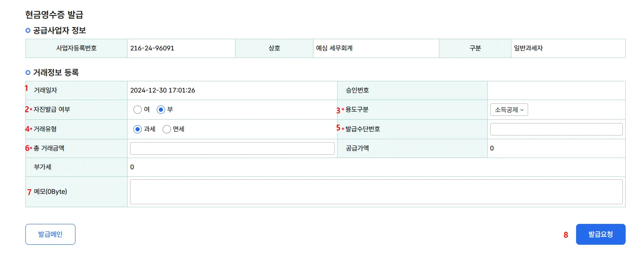The width and height of the screenshot is (644, 261).
Task: Click the 현금영수증 발급 page title
Action: pos(54,15)
